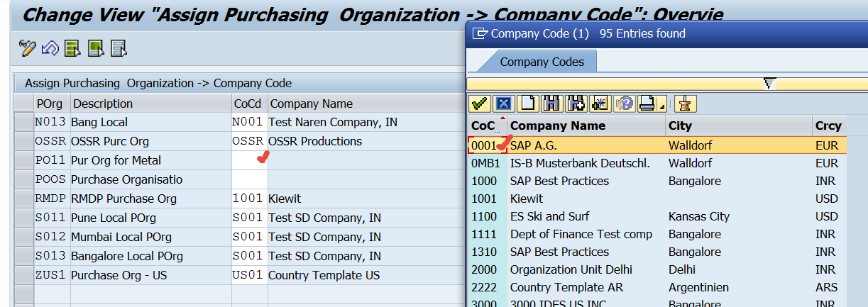Screen dimensions: 868x307
Task: Click the popup Company Name column header
Action: coord(586,125)
